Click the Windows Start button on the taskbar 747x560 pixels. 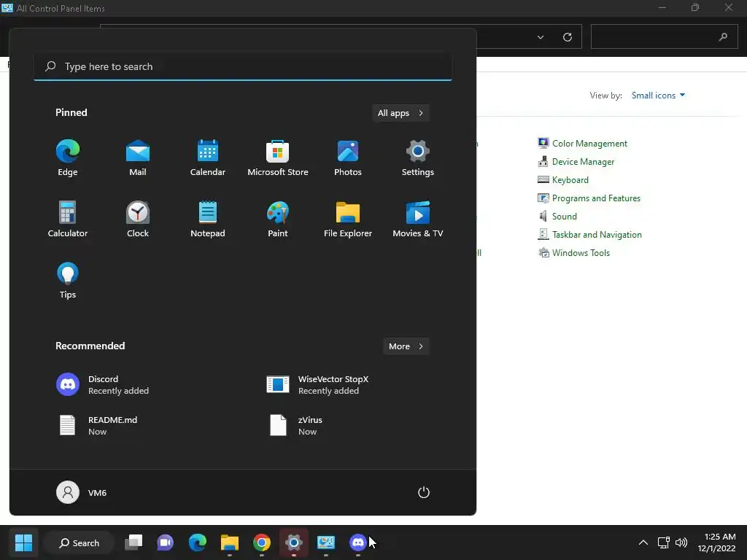(23, 542)
